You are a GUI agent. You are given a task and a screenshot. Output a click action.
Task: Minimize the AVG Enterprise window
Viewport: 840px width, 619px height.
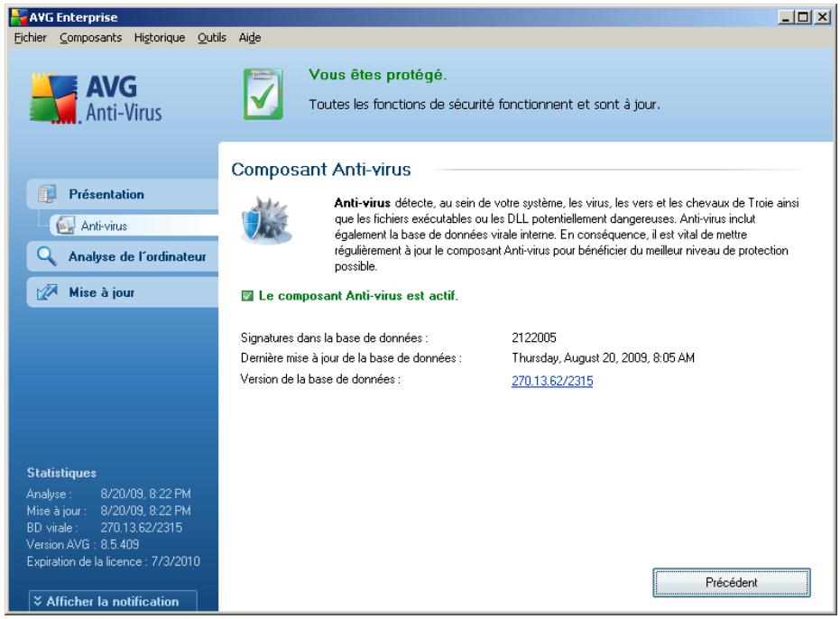click(x=785, y=17)
